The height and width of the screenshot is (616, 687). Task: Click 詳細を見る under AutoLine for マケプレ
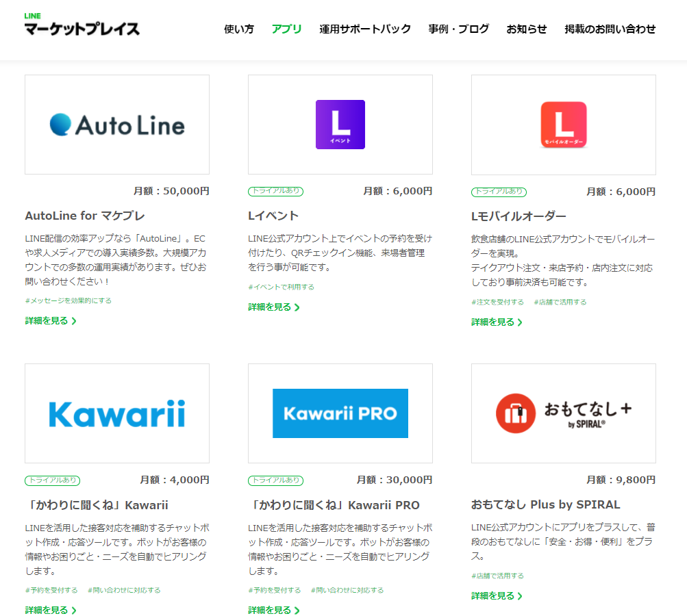click(x=51, y=321)
